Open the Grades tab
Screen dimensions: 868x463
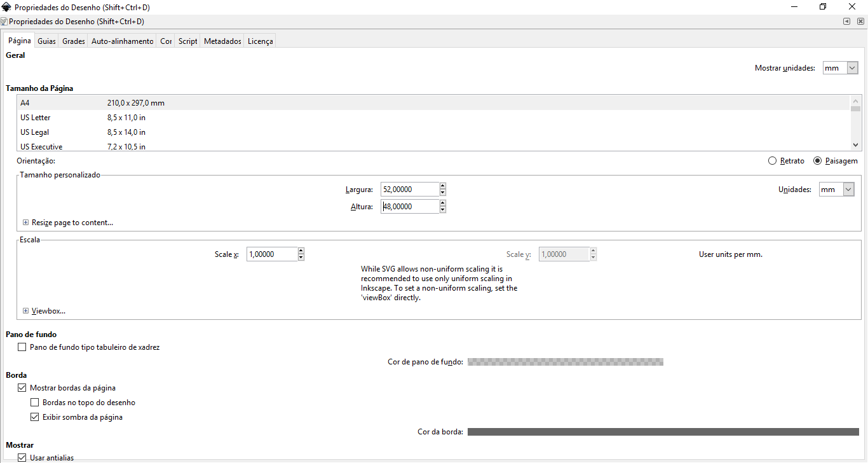click(x=74, y=41)
